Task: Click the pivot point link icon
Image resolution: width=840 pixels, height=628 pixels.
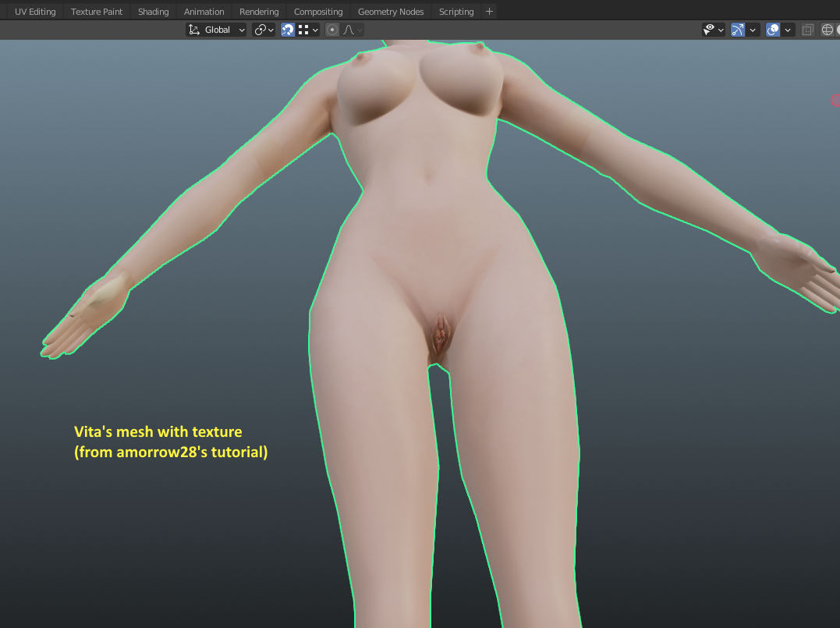Action: 261,30
